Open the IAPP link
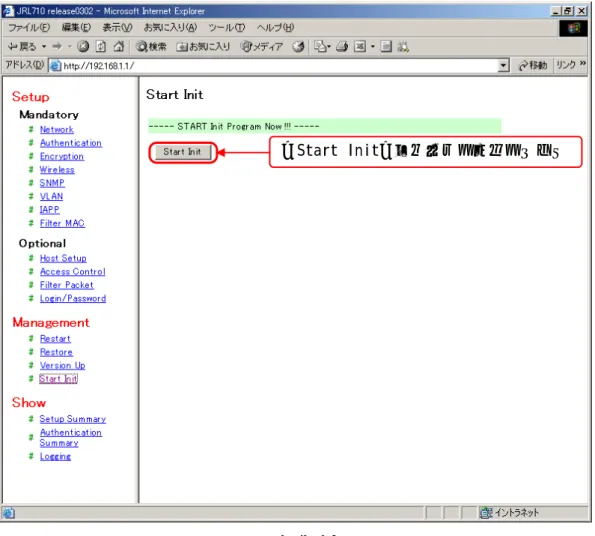 pyautogui.click(x=49, y=209)
